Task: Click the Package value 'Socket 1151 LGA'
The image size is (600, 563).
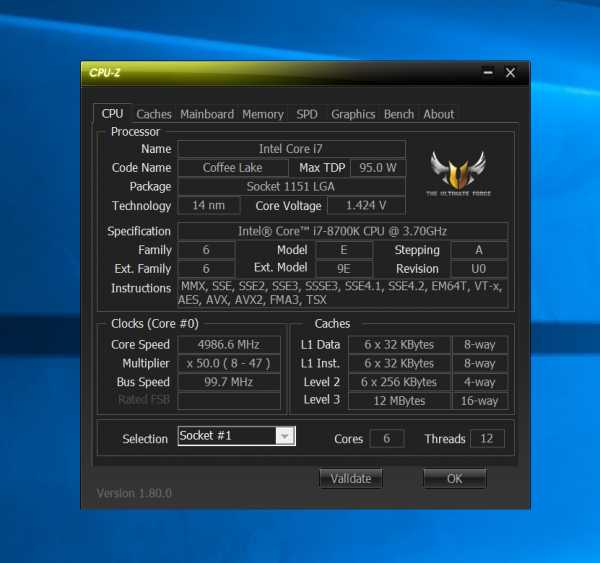Action: pos(291,186)
